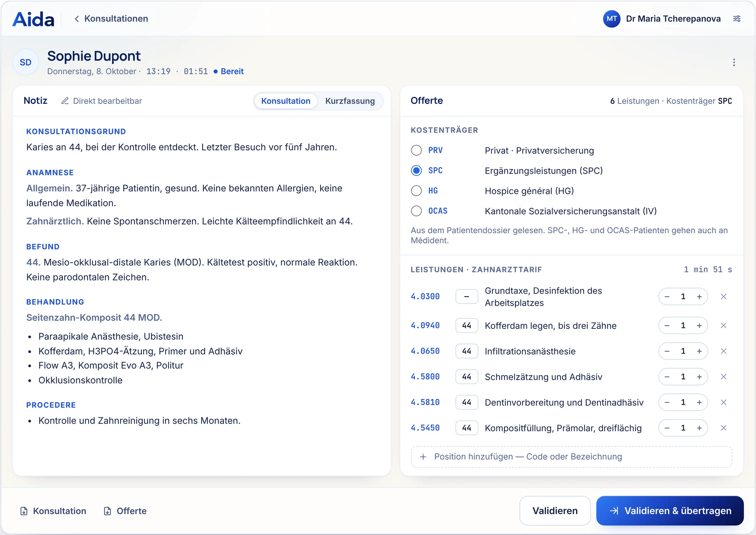Image resolution: width=756 pixels, height=535 pixels.
Task: Remove the Kofferdam legen 4.0940 position
Action: pos(723,325)
